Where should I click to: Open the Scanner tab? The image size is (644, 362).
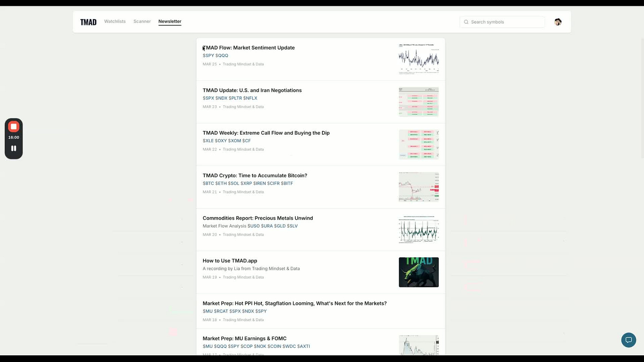(142, 21)
